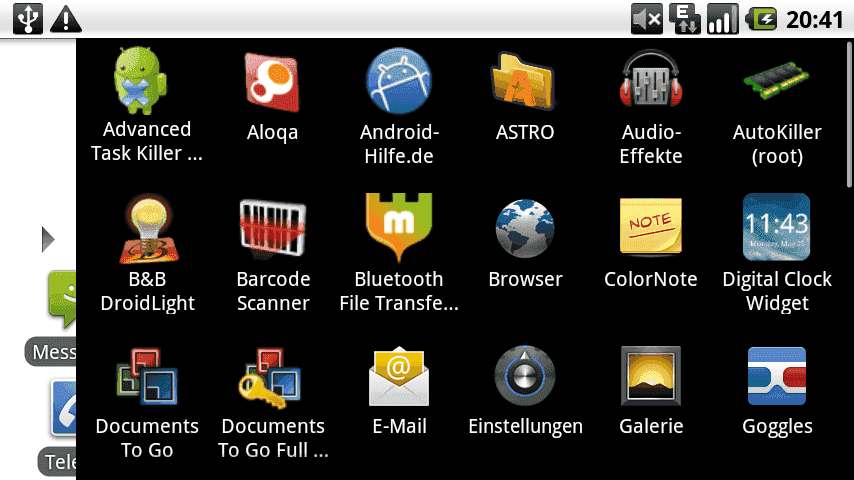Viewport: 854px width, 480px height.
Task: Open Messaging app on home screen behind
Action: tap(62, 300)
